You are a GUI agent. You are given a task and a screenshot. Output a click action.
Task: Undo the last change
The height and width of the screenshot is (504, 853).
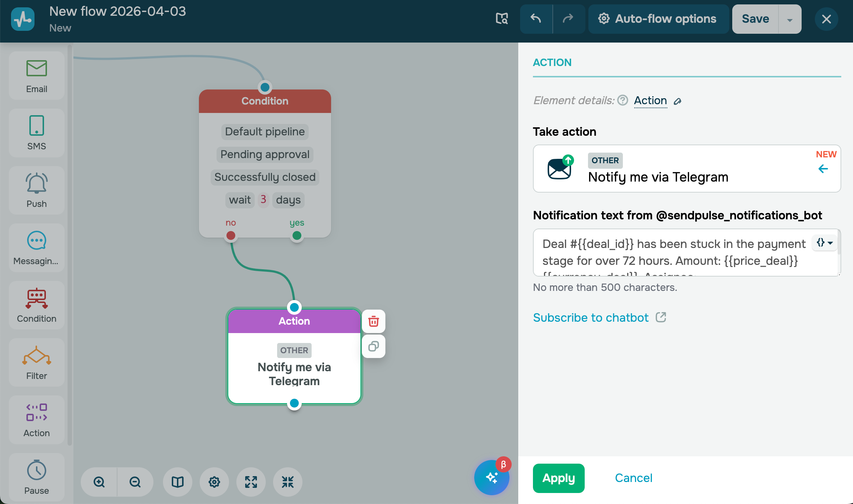coord(536,19)
